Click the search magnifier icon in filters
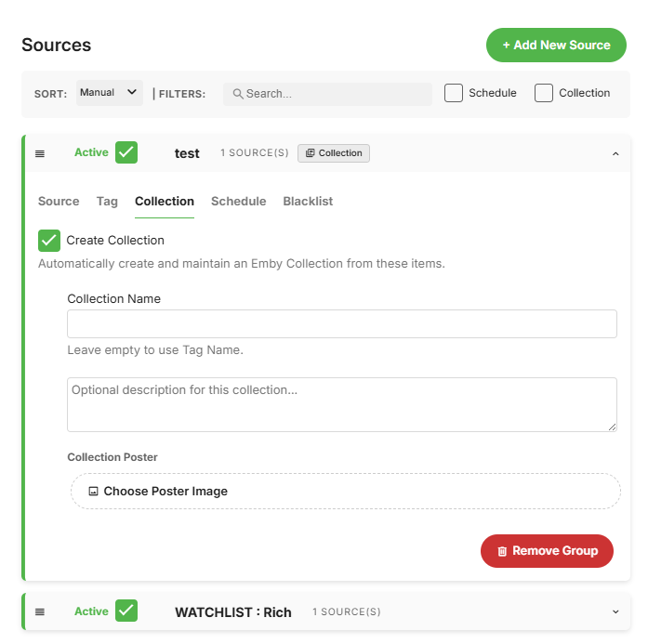The width and height of the screenshot is (648, 644). tap(238, 94)
